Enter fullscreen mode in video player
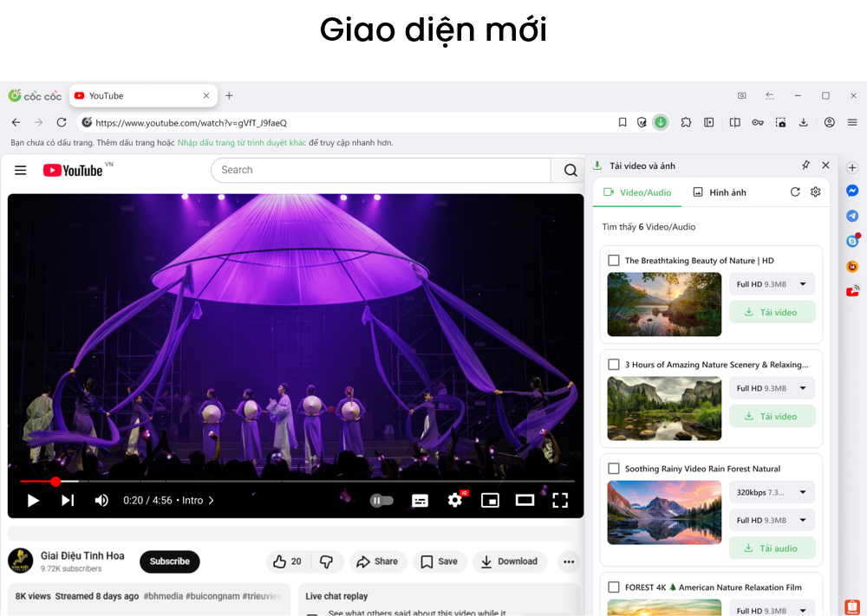The height and width of the screenshot is (616, 867). 560,501
